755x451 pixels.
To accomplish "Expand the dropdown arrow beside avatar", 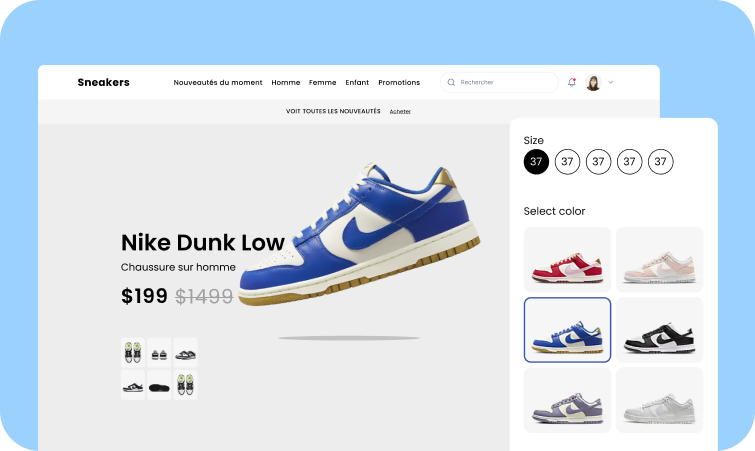I will 611,82.
